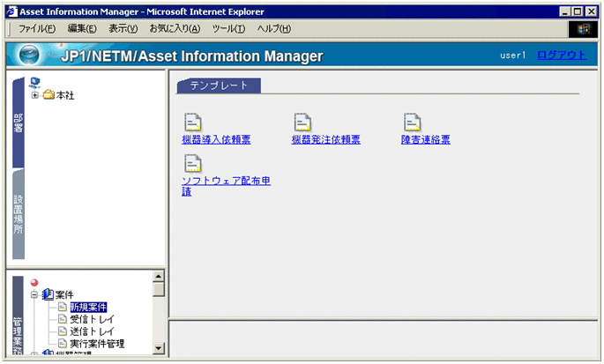Open the ツール(T) menu
The height and width of the screenshot is (364, 604).
coord(228,29)
